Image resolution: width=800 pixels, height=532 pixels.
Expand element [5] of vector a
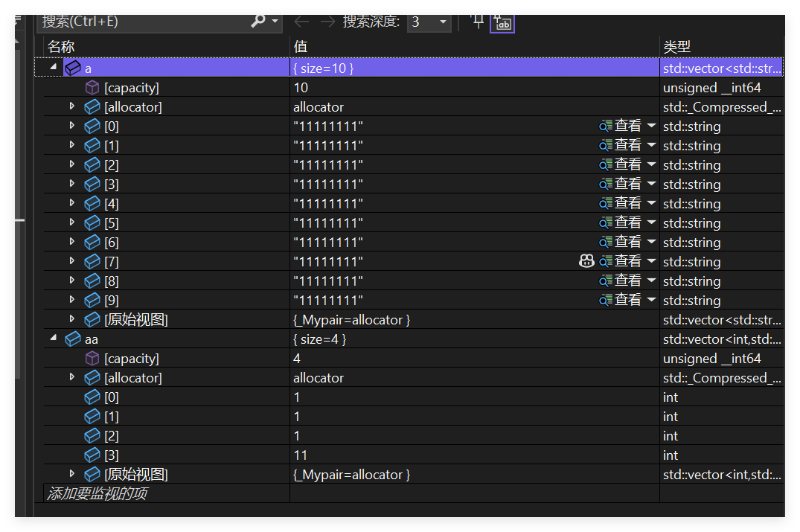71,222
